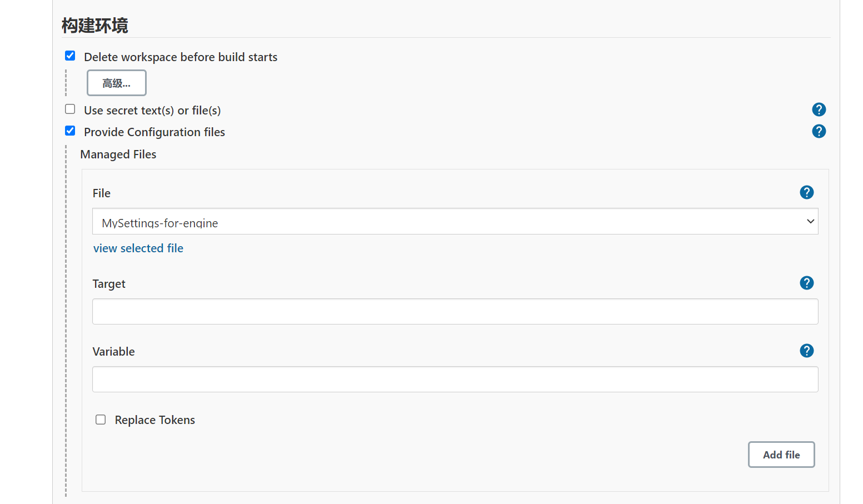Enable Use secret text(s) or file(s)

click(70, 109)
